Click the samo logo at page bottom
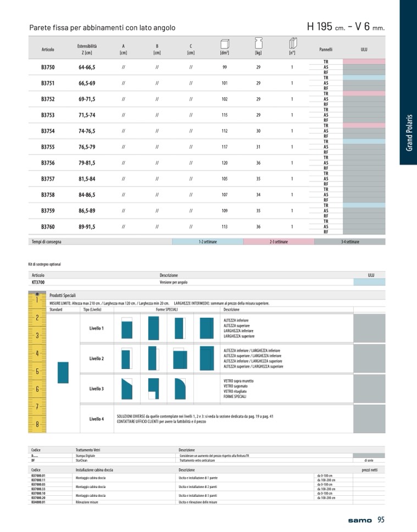Viewport: 417px width, 532px height. 360,520
